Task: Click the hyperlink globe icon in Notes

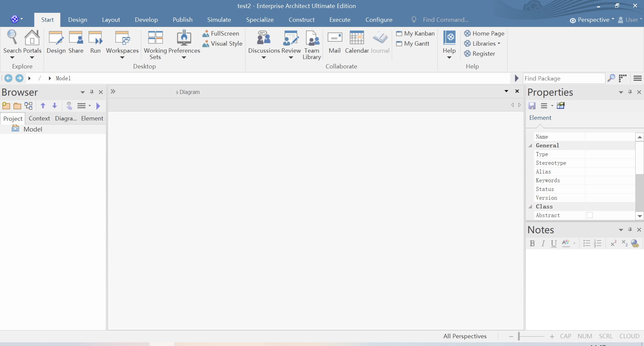Action: click(635, 243)
